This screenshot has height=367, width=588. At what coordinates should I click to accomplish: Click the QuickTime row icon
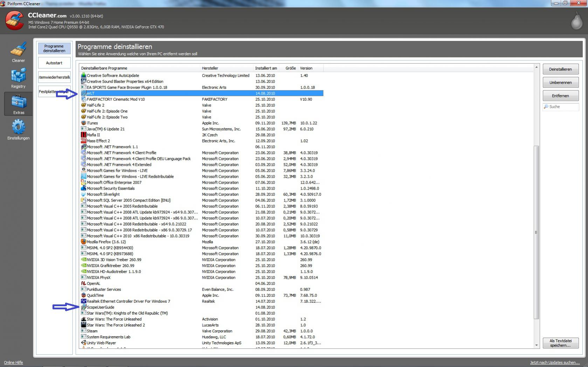tap(83, 295)
